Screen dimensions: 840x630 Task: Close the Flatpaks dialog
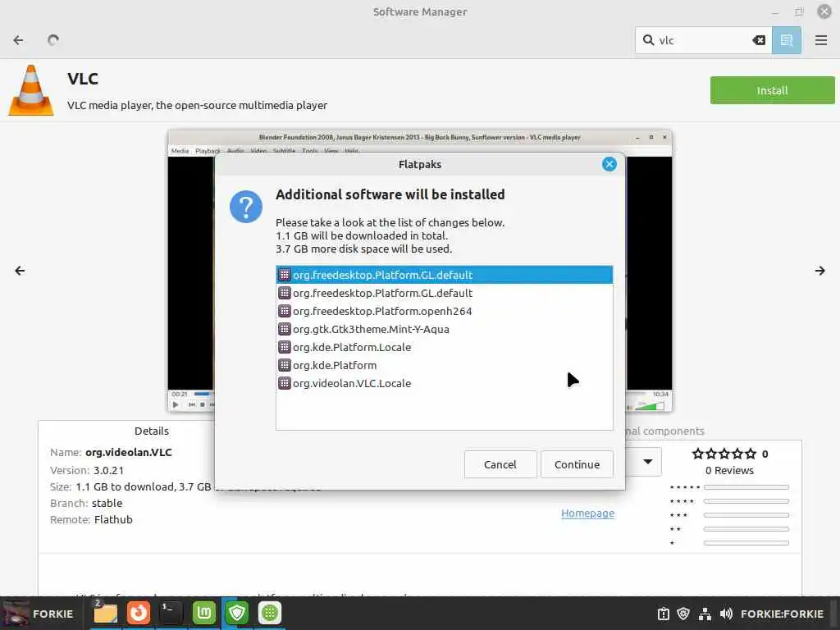[x=609, y=164]
